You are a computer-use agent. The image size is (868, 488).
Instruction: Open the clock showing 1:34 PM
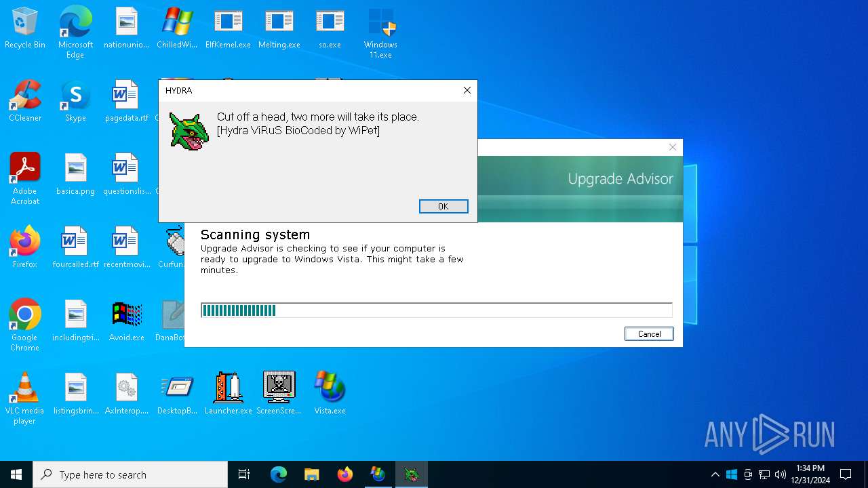coord(810,474)
